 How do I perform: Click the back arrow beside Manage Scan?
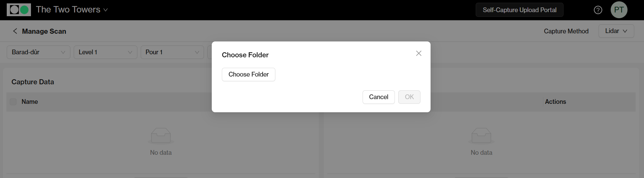coord(15,31)
